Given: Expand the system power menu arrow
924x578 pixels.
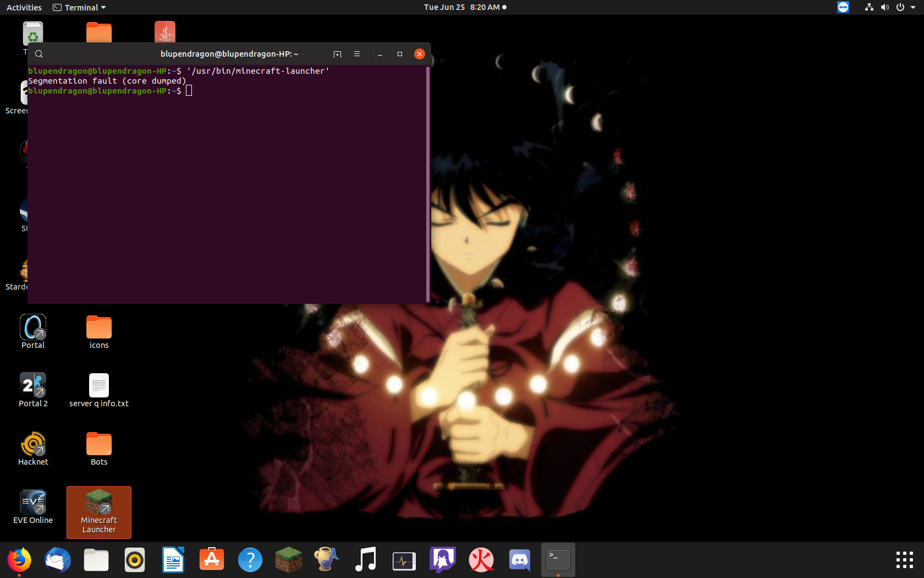Looking at the screenshot, I should click(x=913, y=7).
